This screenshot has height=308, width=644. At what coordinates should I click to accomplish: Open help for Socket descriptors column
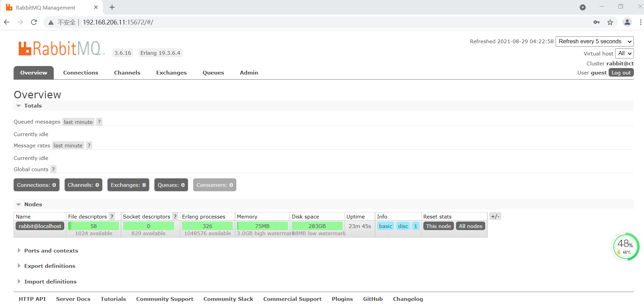pos(175,216)
